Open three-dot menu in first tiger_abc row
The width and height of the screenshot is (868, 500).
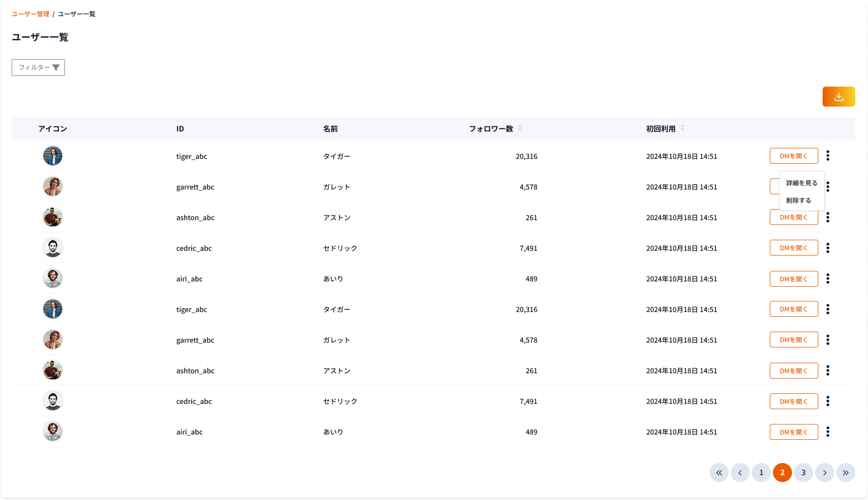pyautogui.click(x=827, y=156)
